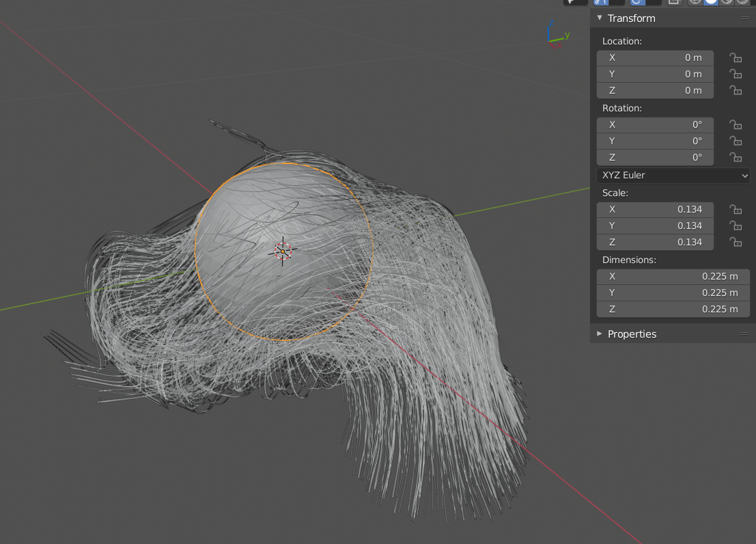
Task: Toggle lock icon for Location Y
Action: pyautogui.click(x=736, y=74)
